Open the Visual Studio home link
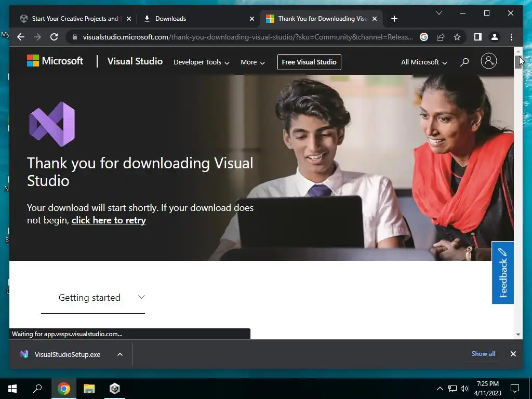Screen dimensions: 532x399 135,61
